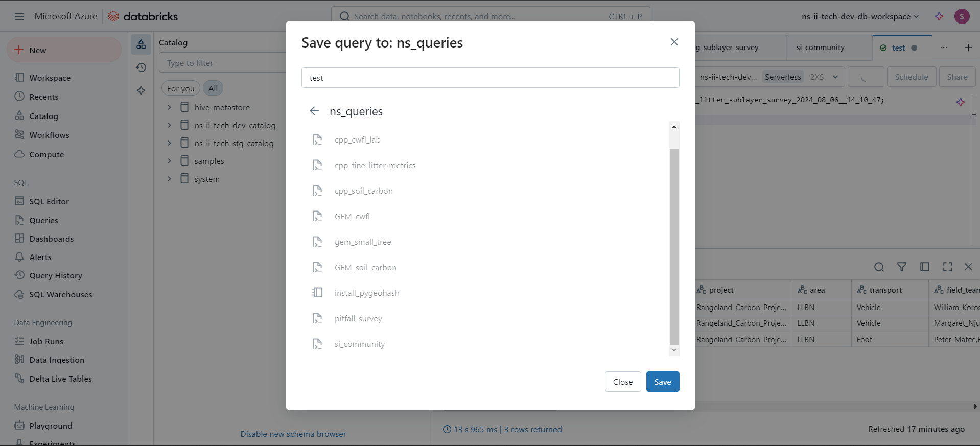Open the results filter funnel icon
This screenshot has width=980, height=446.
(x=902, y=267)
